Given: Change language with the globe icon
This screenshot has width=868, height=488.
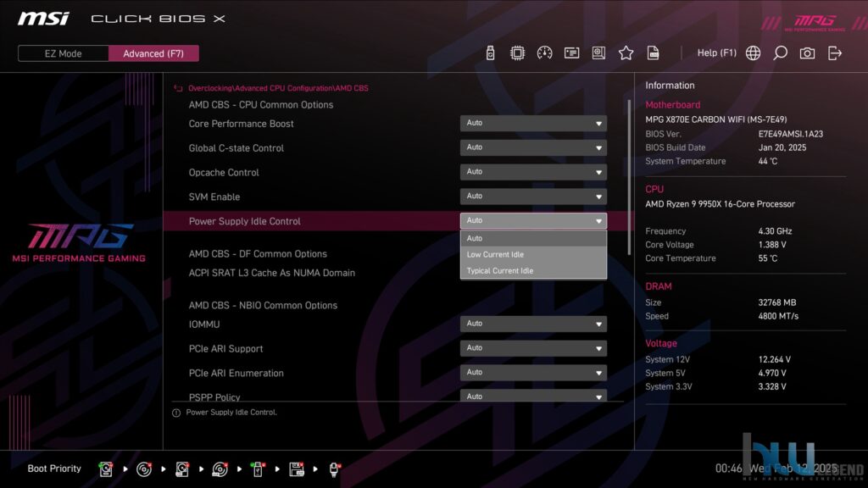Looking at the screenshot, I should tap(753, 53).
